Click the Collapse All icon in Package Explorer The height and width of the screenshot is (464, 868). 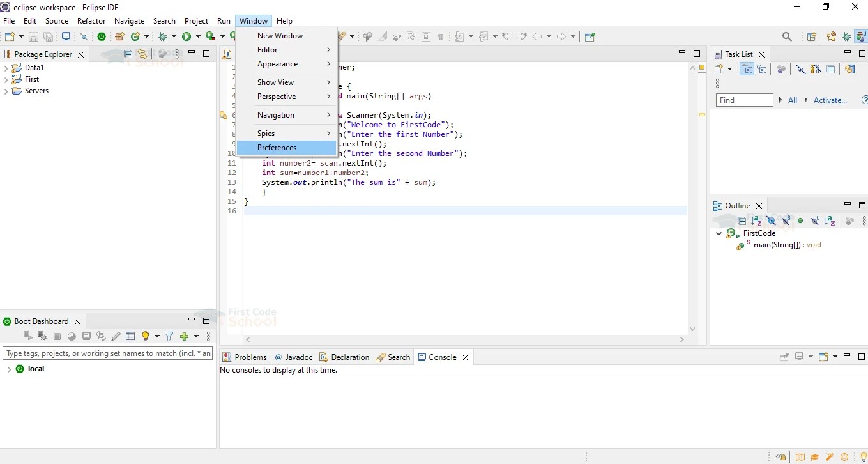[x=128, y=54]
